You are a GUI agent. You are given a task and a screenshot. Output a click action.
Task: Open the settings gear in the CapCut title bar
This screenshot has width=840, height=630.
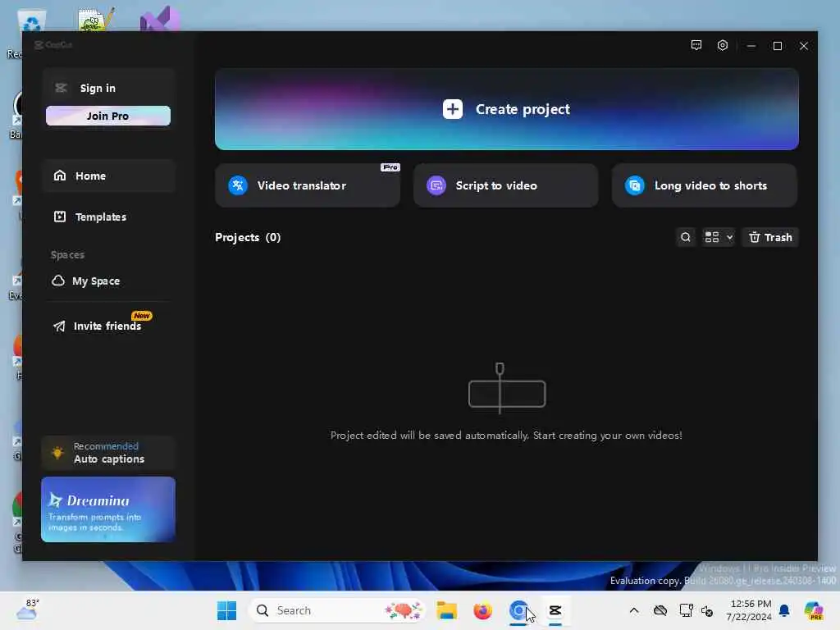click(x=722, y=46)
